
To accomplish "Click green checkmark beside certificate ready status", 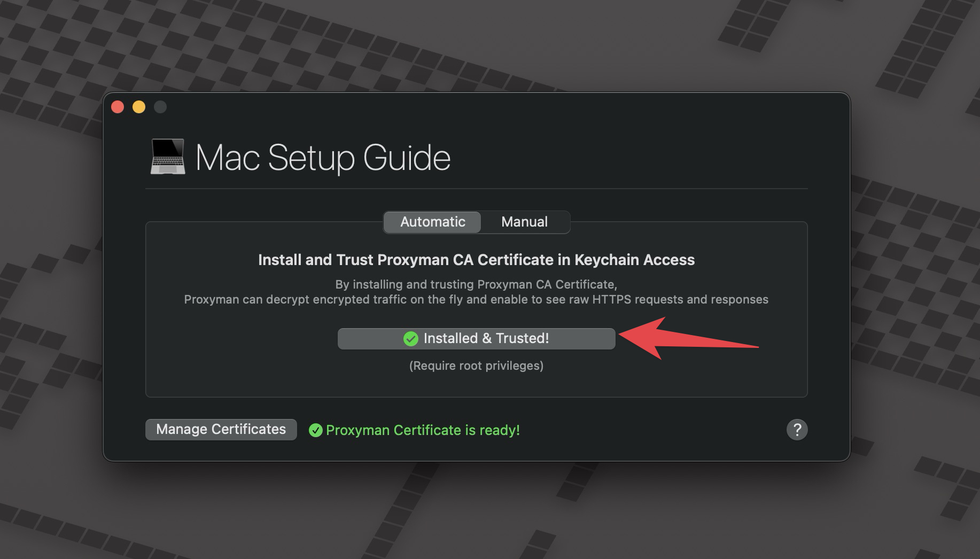I will tap(316, 430).
